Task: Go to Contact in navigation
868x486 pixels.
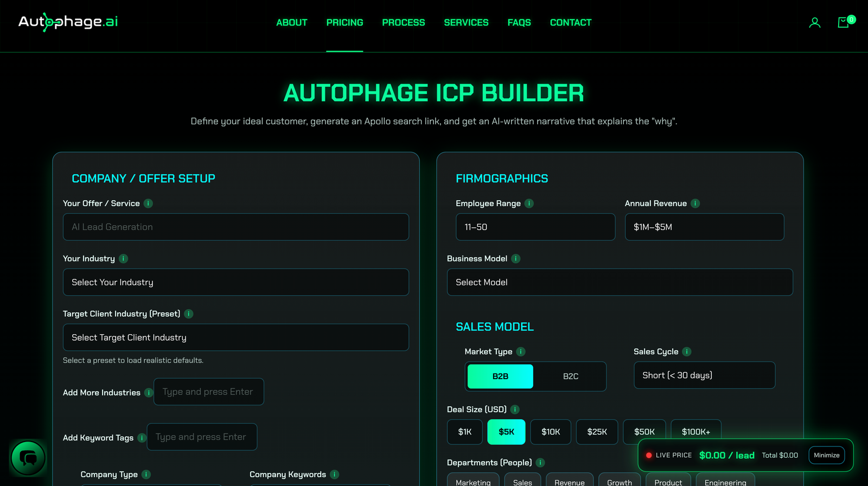Action: pos(571,22)
